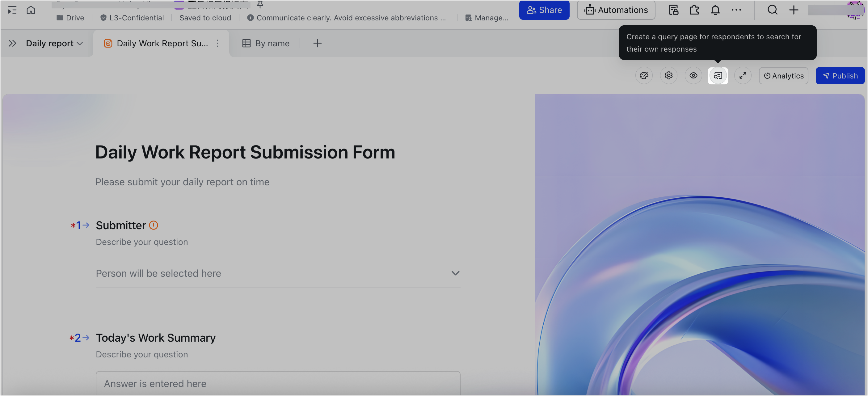The image size is (868, 396).
Task: Open the extensions puzzle piece icon
Action: pos(694,10)
